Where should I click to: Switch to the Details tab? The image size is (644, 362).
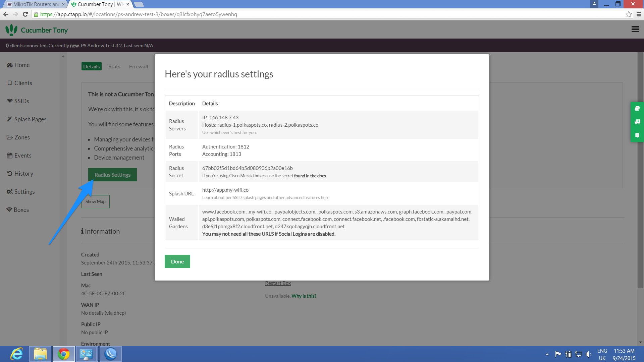pos(91,66)
